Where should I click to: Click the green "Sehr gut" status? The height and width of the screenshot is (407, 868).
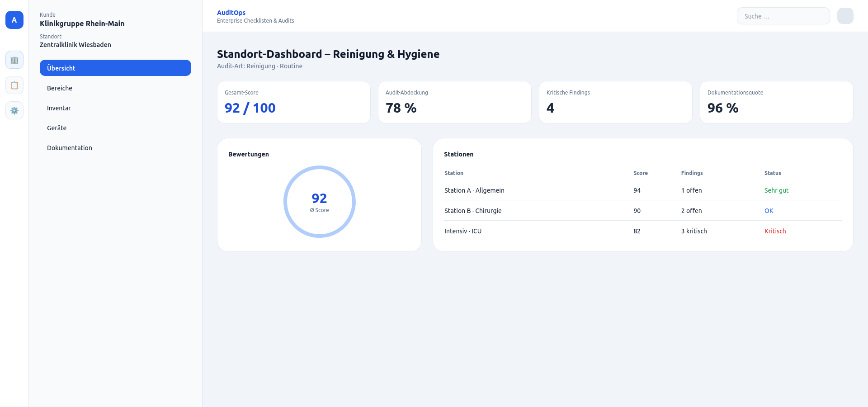776,190
